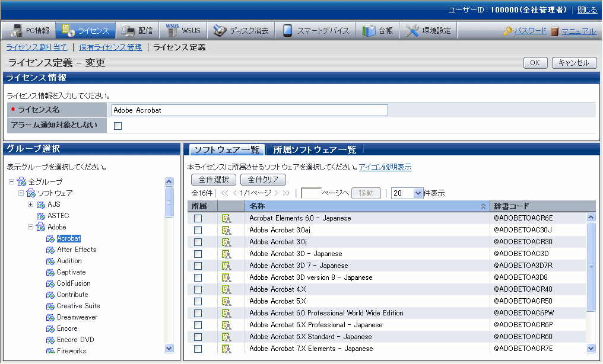Click software icon for Adobe Acrobat 7.X Elements

click(x=227, y=349)
